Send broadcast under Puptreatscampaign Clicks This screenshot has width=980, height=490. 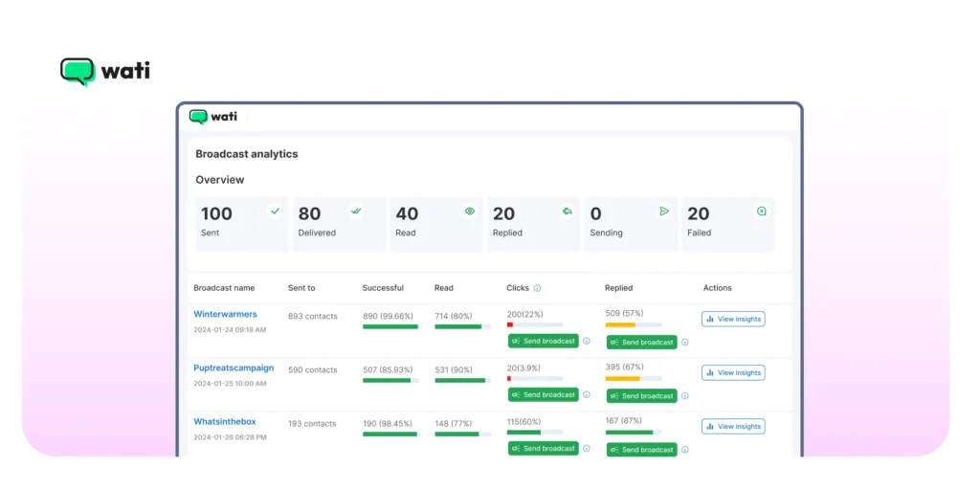(544, 395)
